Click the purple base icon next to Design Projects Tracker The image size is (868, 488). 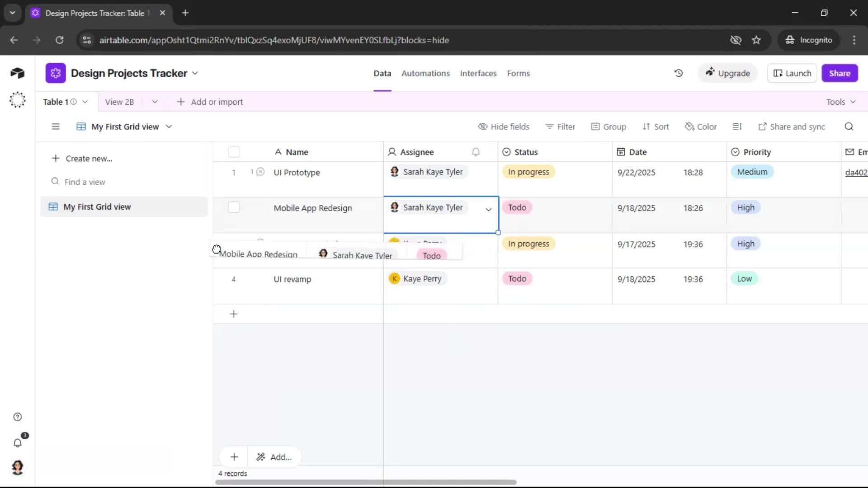pyautogui.click(x=56, y=73)
